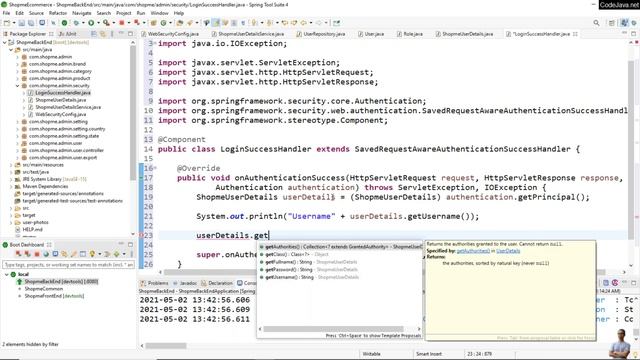Collapse the ShopmeBackEnd project node
640x360 pixels.
[4, 42]
